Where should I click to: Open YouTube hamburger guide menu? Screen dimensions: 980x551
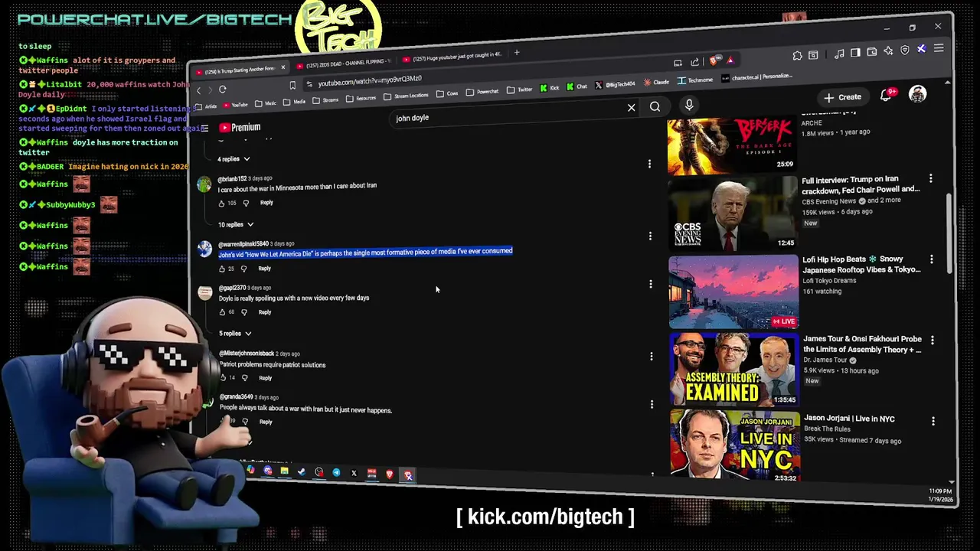204,129
